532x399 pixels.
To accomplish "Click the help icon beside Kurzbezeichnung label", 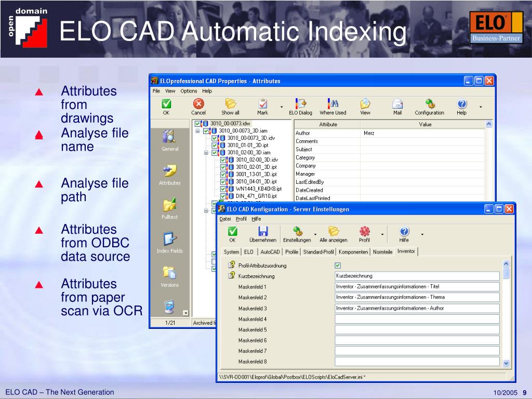I will coord(232,275).
